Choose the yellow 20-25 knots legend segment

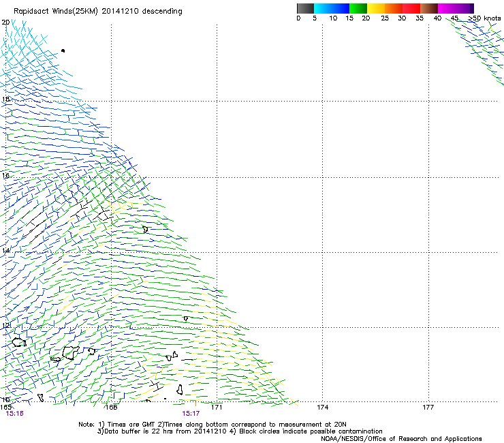(376, 8)
